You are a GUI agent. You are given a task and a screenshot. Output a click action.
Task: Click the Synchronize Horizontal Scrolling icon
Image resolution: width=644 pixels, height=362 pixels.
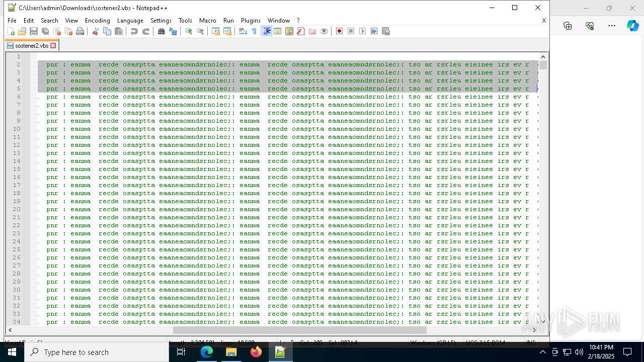pos(227,31)
